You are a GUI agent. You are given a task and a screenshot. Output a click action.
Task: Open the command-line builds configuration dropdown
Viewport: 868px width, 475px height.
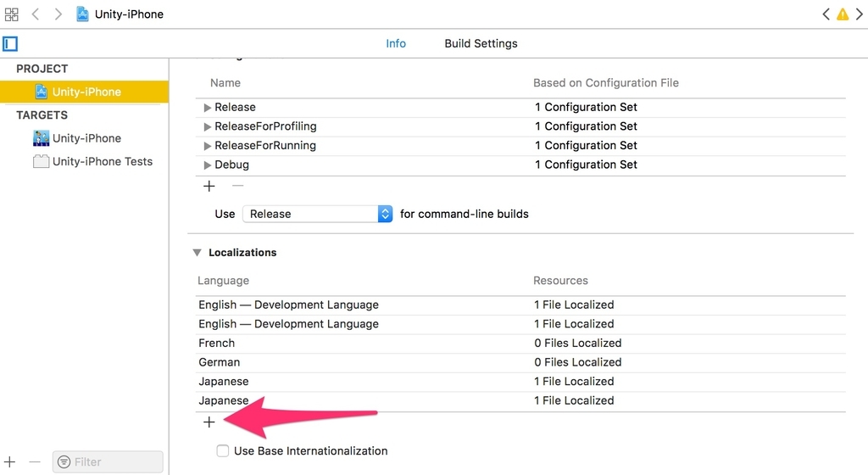(318, 214)
